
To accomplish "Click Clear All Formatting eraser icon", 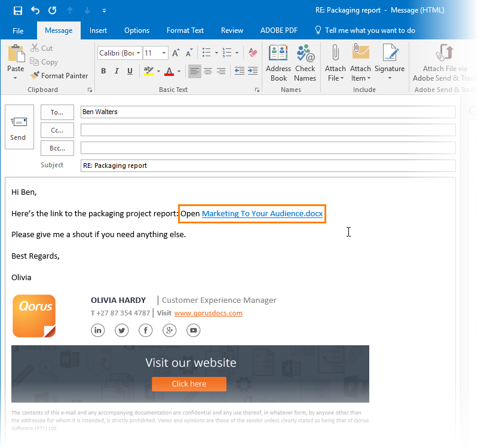I will [x=253, y=53].
